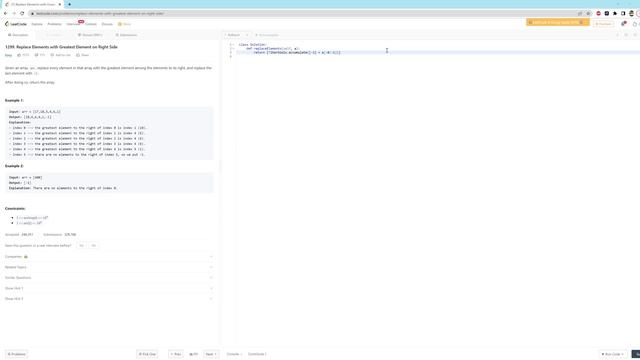Expand Show Hint 1
This screenshot has width=640, height=360.
(x=109, y=289)
